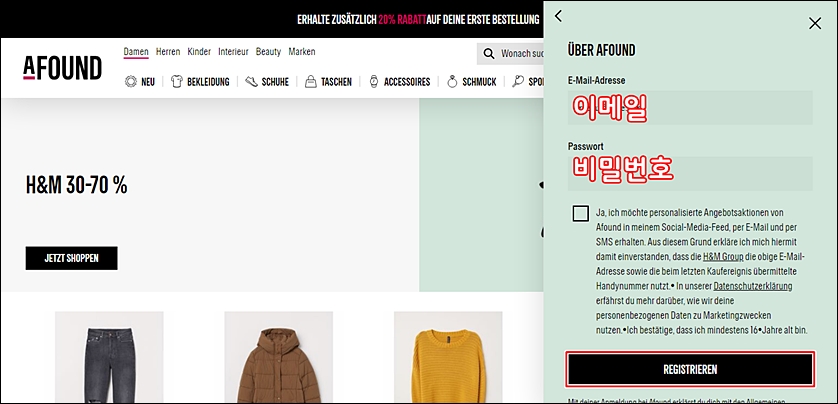Viewport: 838px width, 404px height.
Task: Click the 20% Rabatt promo banner
Action: pos(418,20)
